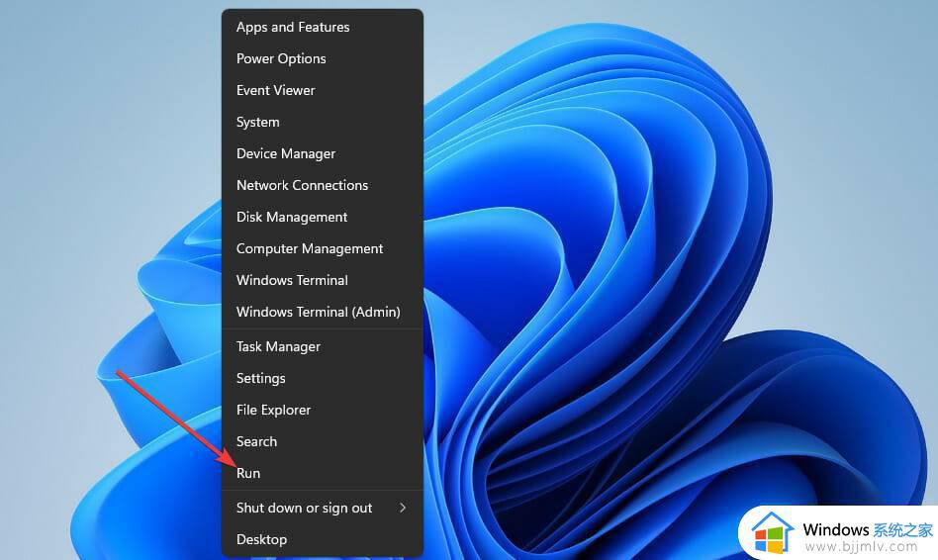Open Apps and Features from the menu

click(x=323, y=27)
